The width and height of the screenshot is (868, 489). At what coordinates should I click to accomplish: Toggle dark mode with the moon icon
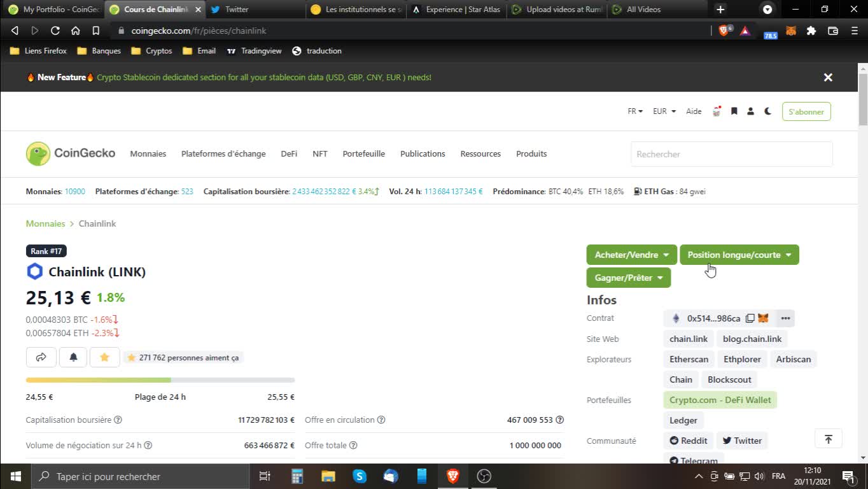click(768, 111)
